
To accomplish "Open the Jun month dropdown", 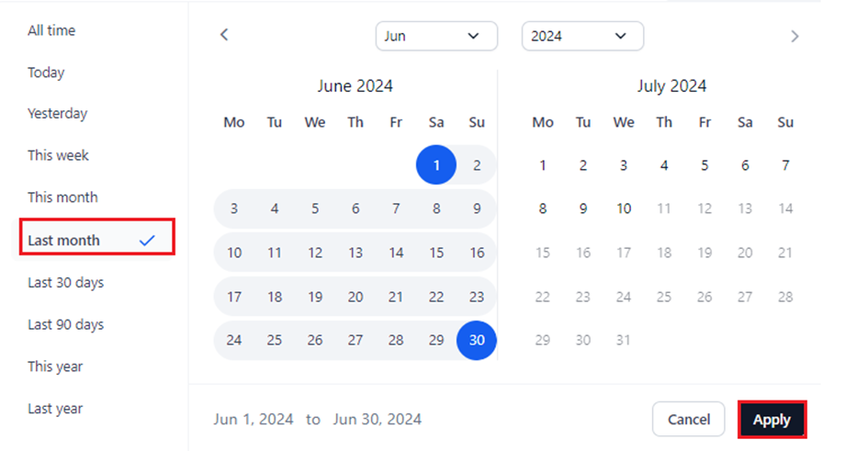I will (x=435, y=37).
